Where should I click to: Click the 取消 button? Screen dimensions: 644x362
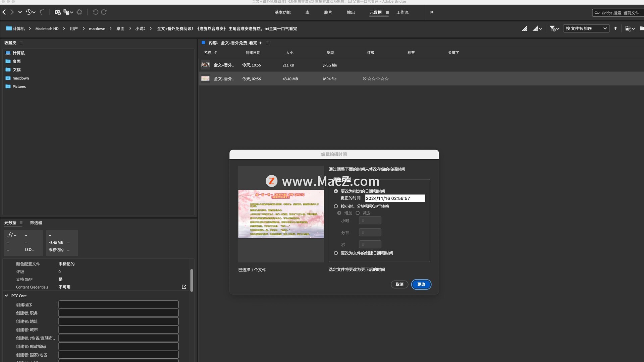pos(399,285)
